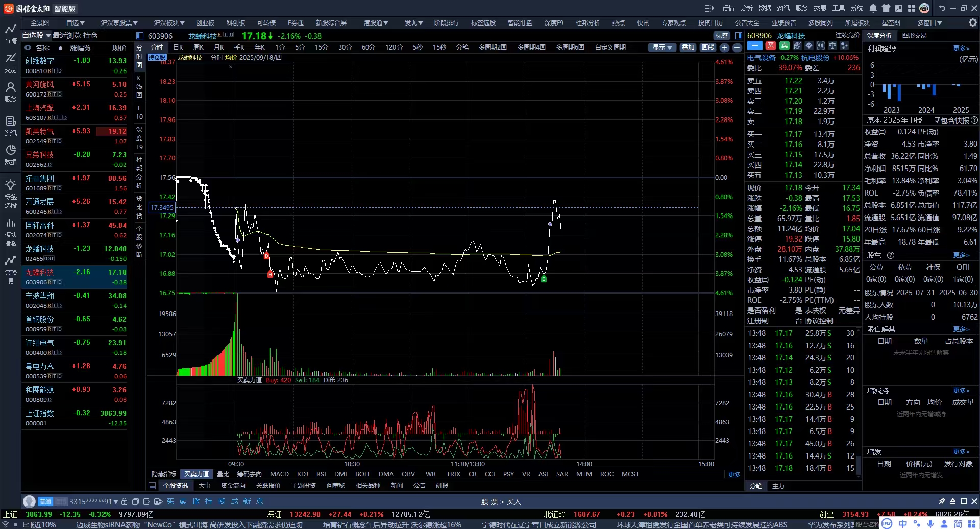This screenshot has width=980, height=529.
Task: Open the 显示 dropdown on chart toolbar
Action: (x=662, y=47)
